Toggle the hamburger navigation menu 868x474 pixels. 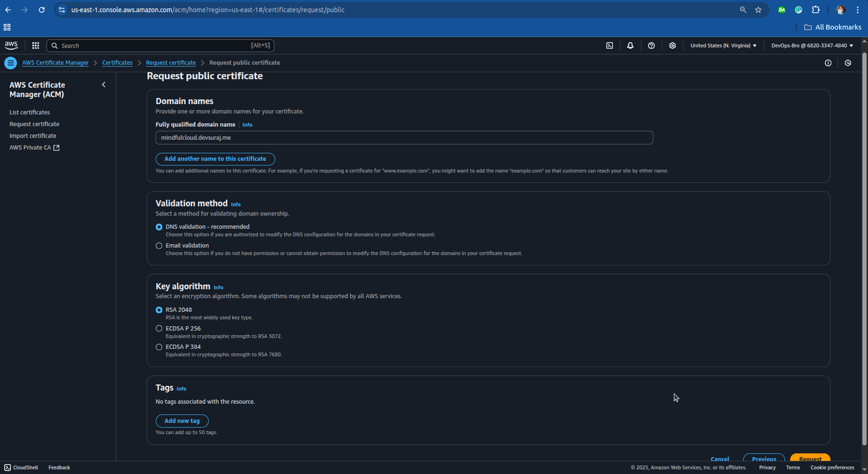point(10,63)
